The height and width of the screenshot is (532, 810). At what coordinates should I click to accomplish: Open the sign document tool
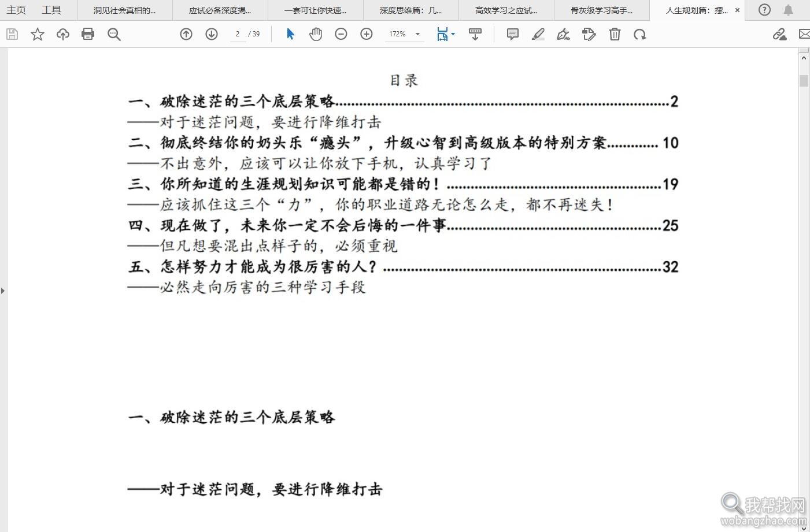563,35
